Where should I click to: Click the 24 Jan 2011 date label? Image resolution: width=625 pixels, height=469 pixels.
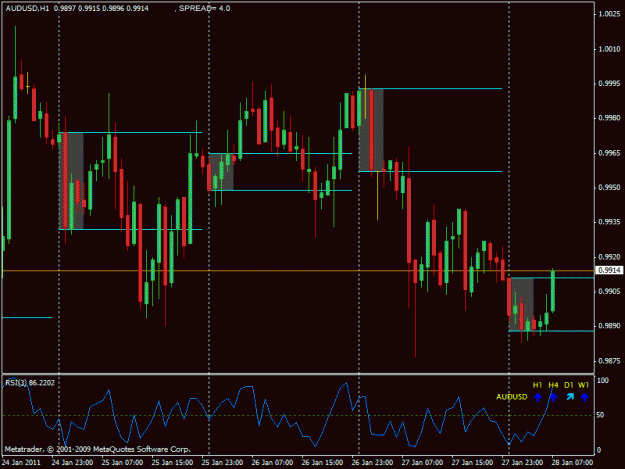point(21,462)
